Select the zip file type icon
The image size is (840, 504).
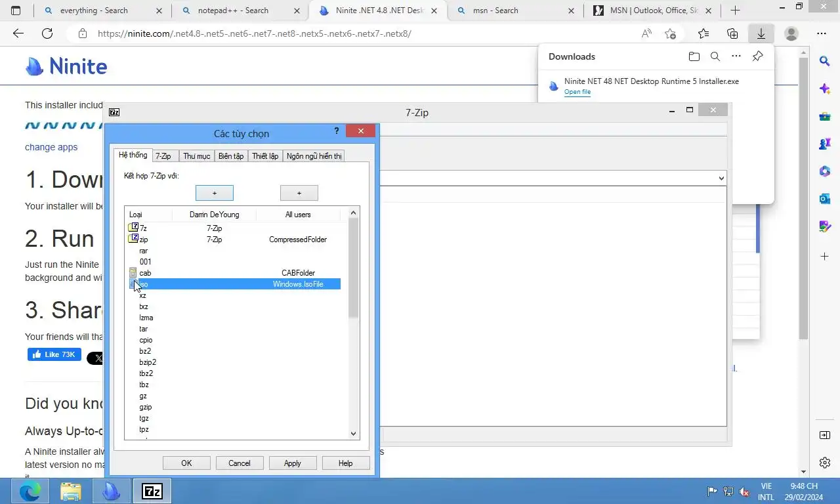(133, 239)
